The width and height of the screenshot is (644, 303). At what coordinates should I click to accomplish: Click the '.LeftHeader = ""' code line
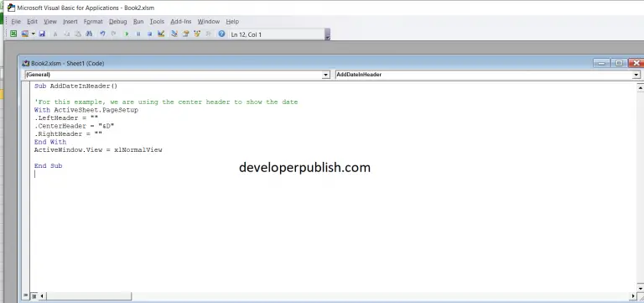tap(66, 118)
